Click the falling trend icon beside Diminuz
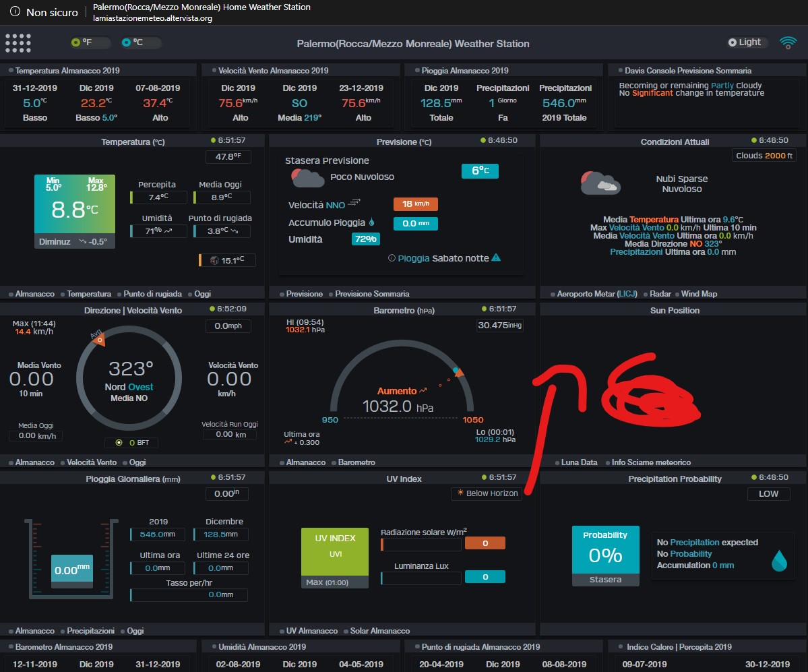This screenshot has height=672, width=808. pos(82,241)
